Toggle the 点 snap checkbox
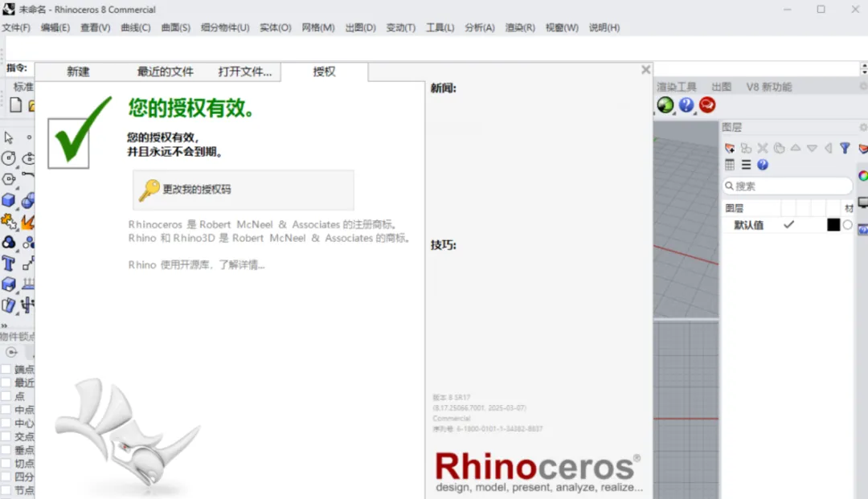 click(6, 396)
